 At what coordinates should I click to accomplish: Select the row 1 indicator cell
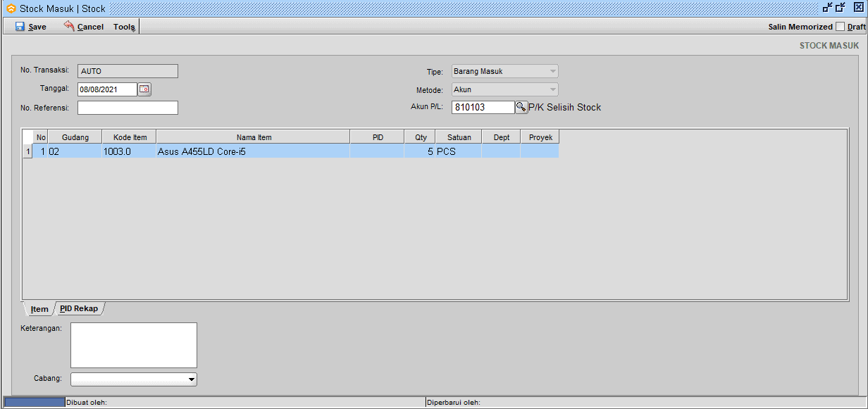(x=28, y=151)
